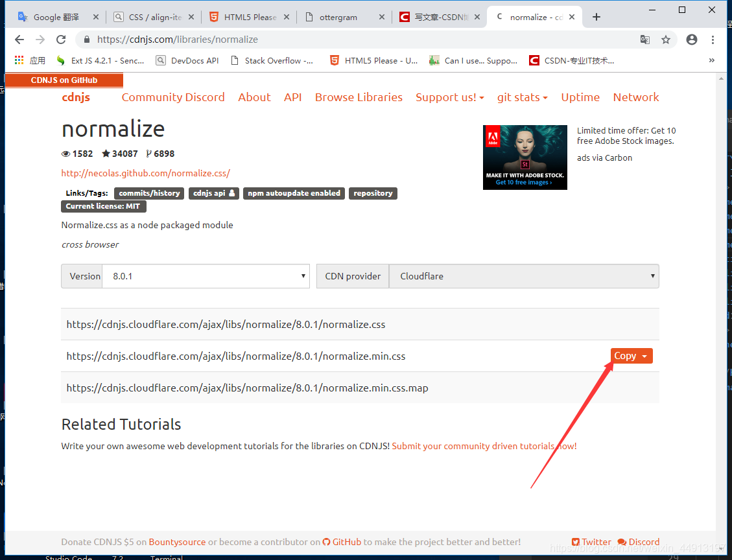
Task: Open Browse Libraries in the nav
Action: pos(359,97)
